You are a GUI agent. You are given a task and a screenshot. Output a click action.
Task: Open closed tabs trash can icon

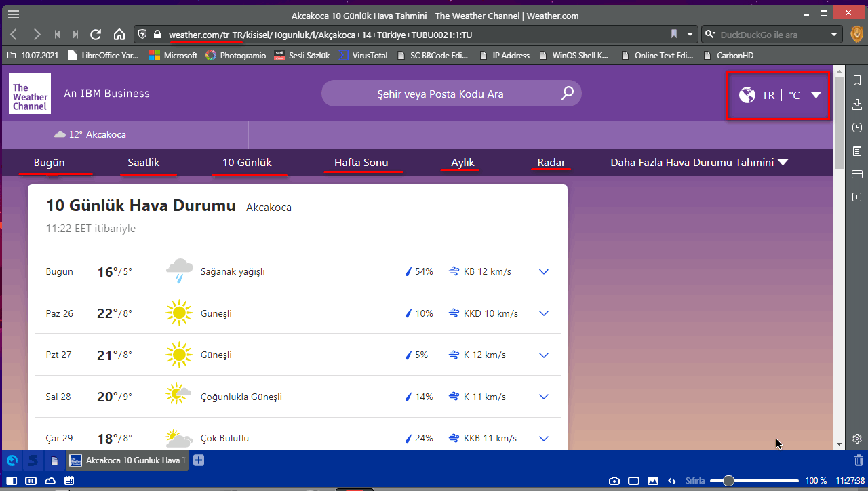[x=859, y=460]
